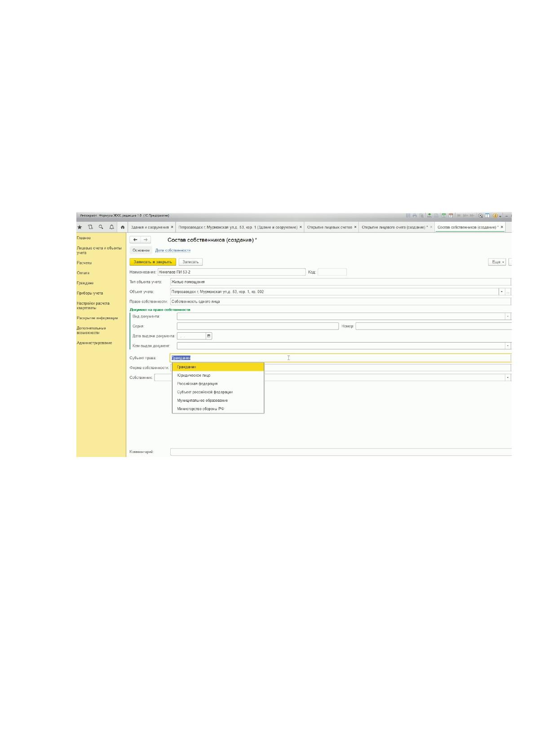The image size is (535, 756).
Task: Open favorites via the star icon
Action: pyautogui.click(x=80, y=227)
